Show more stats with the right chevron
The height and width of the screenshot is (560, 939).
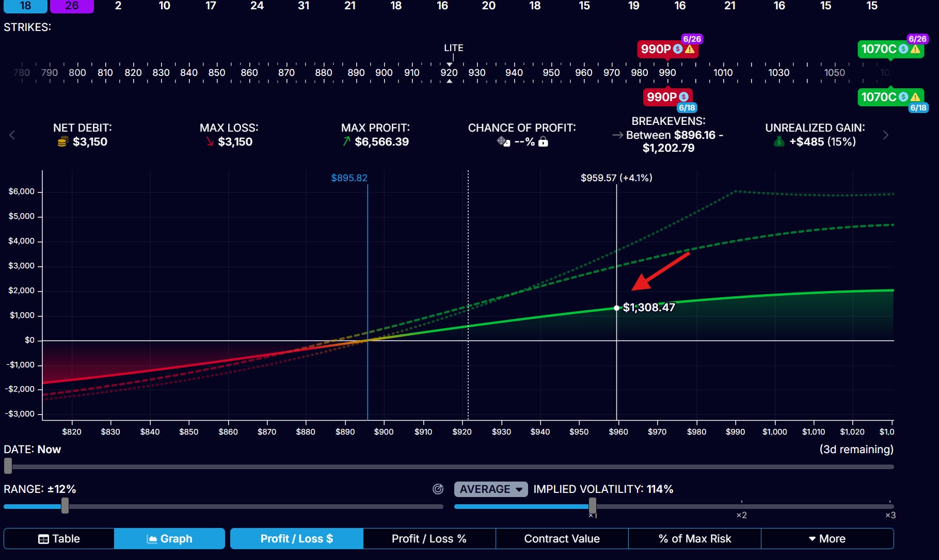[885, 135]
